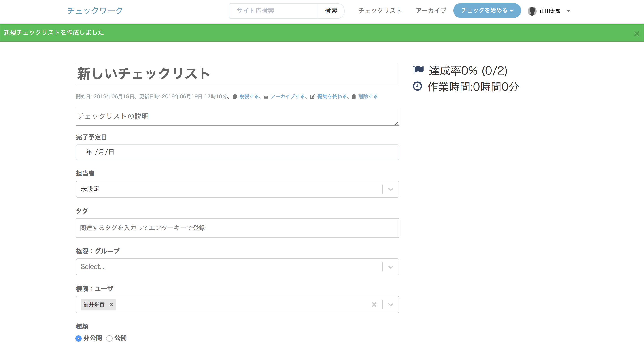Click the flag icon beside 達成率

click(418, 70)
